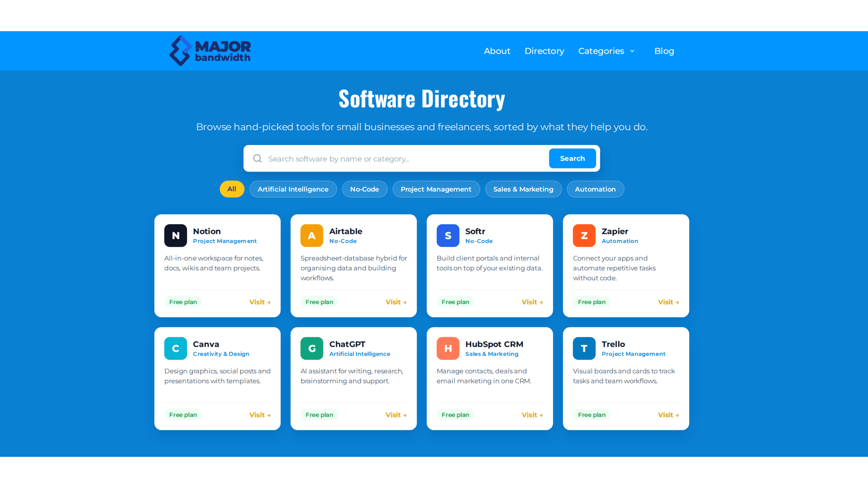The height and width of the screenshot is (488, 868).
Task: Click HubSpot's Sales & Marketing category link
Action: tap(492, 354)
